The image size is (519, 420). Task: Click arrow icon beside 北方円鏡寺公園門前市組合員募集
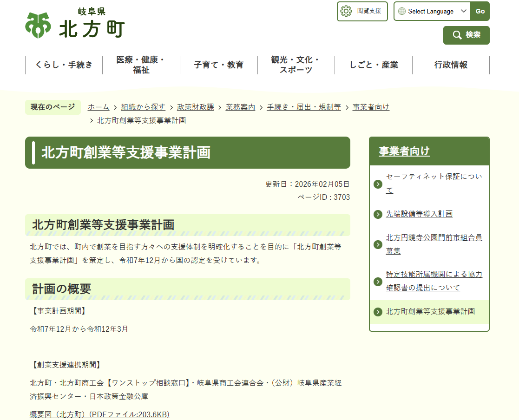point(378,244)
